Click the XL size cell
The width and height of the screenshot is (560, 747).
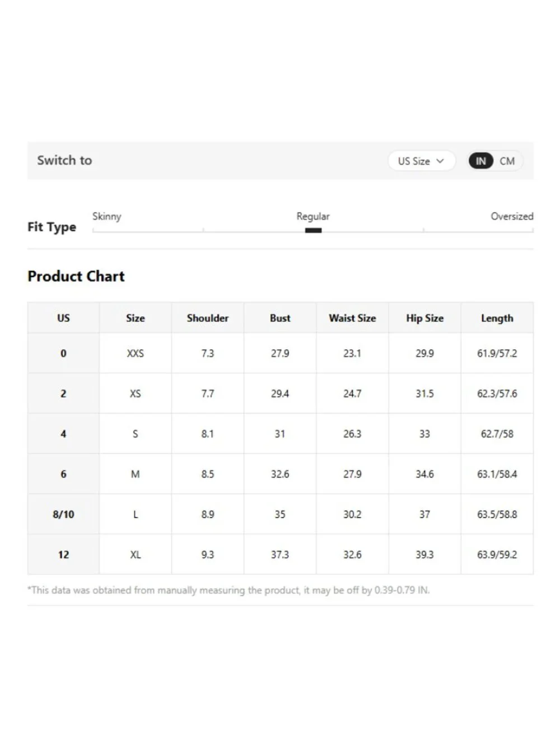pyautogui.click(x=136, y=554)
